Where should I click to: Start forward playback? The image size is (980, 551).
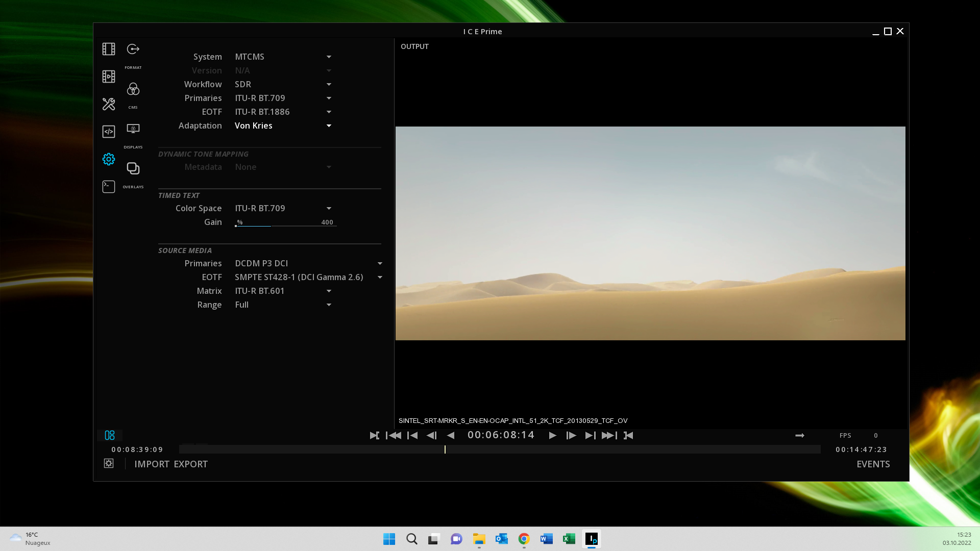click(552, 435)
